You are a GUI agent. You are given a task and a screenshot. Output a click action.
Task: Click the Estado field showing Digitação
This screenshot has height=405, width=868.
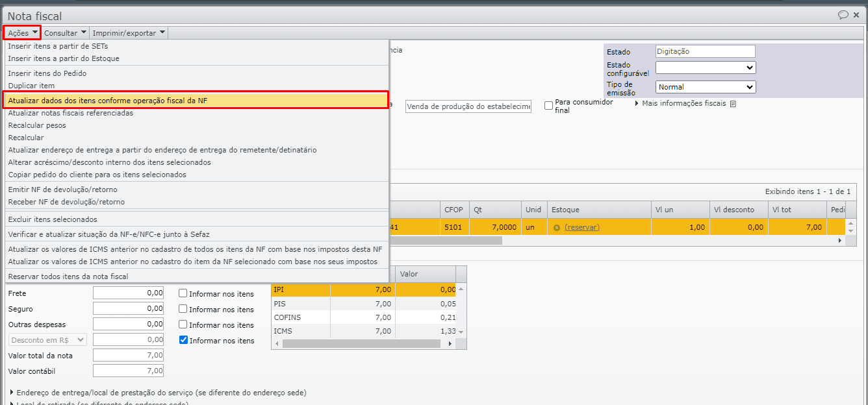click(x=706, y=51)
